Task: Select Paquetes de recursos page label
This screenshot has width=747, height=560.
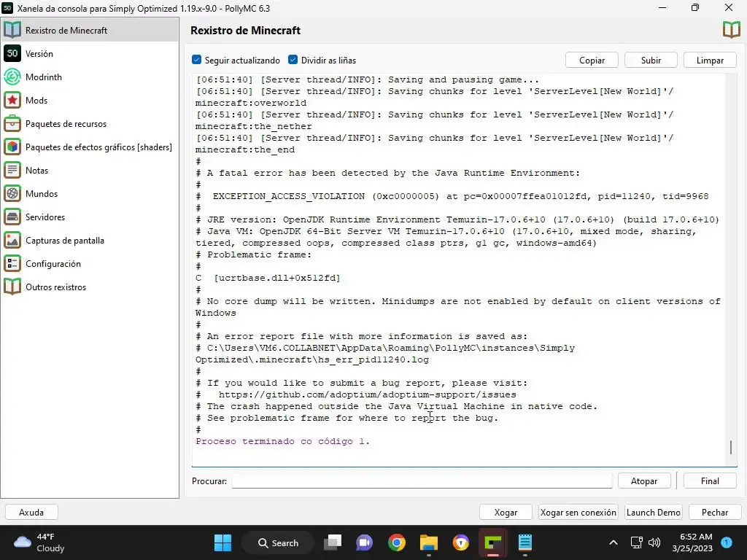Action: pyautogui.click(x=66, y=124)
